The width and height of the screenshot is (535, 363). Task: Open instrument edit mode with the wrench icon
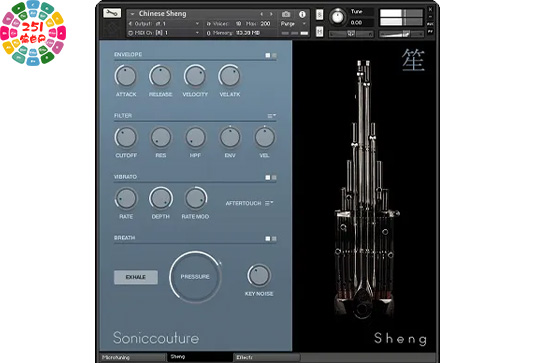pyautogui.click(x=112, y=13)
